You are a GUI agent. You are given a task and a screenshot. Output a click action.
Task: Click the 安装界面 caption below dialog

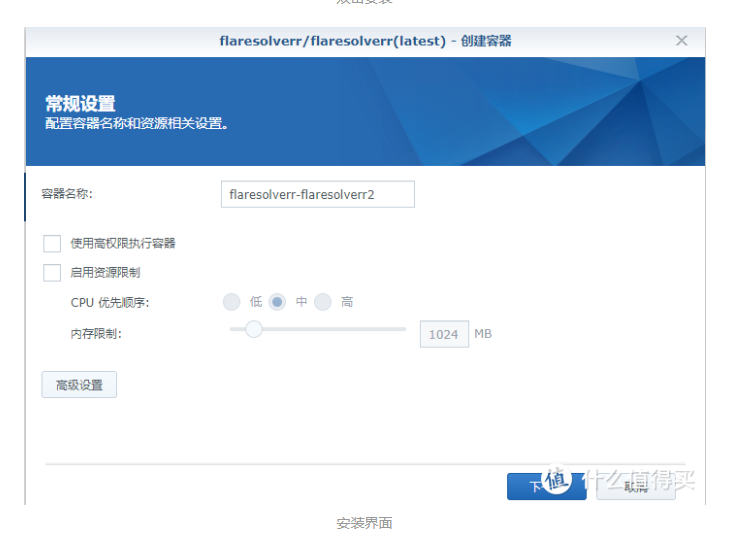365,523
